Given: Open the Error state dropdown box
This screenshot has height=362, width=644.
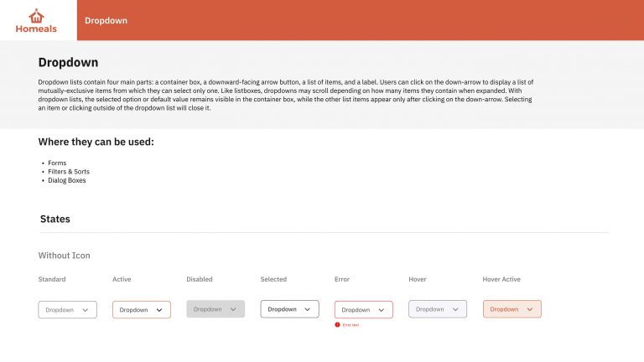Looking at the screenshot, I should (x=363, y=310).
